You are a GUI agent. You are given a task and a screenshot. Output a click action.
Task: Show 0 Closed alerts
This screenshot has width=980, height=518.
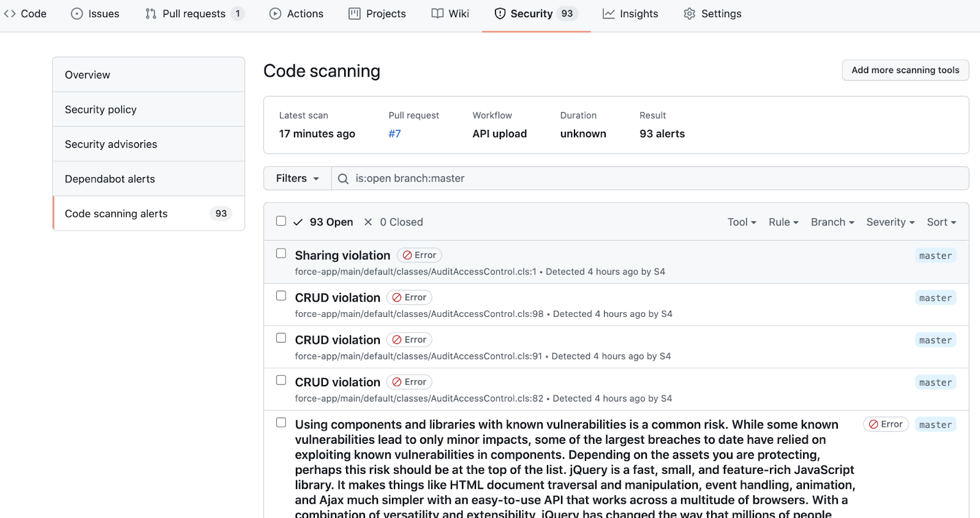tap(394, 222)
